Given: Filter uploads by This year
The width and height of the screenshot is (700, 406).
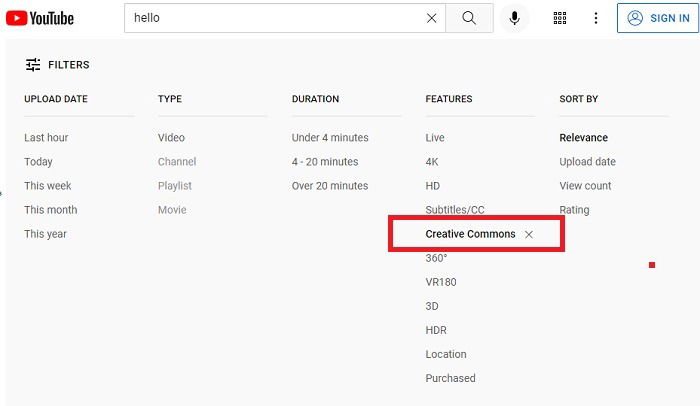Looking at the screenshot, I should (x=45, y=234).
